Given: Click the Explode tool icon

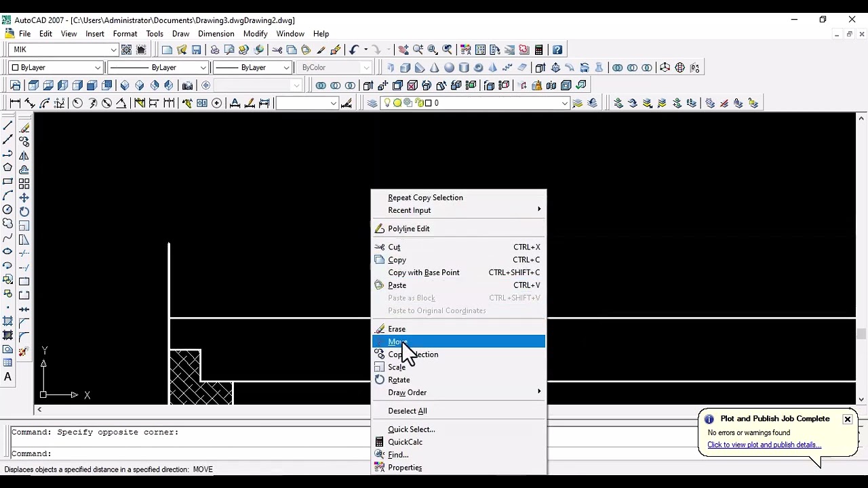Looking at the screenshot, I should (x=24, y=350).
